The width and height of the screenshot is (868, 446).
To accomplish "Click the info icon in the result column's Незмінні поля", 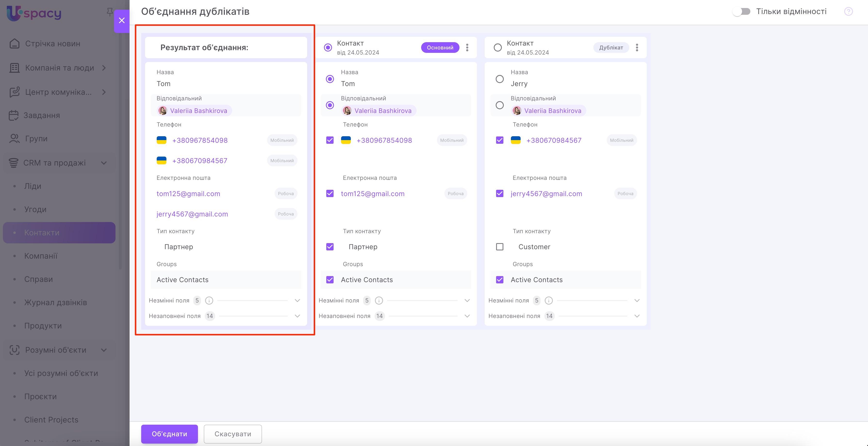I will (209, 300).
